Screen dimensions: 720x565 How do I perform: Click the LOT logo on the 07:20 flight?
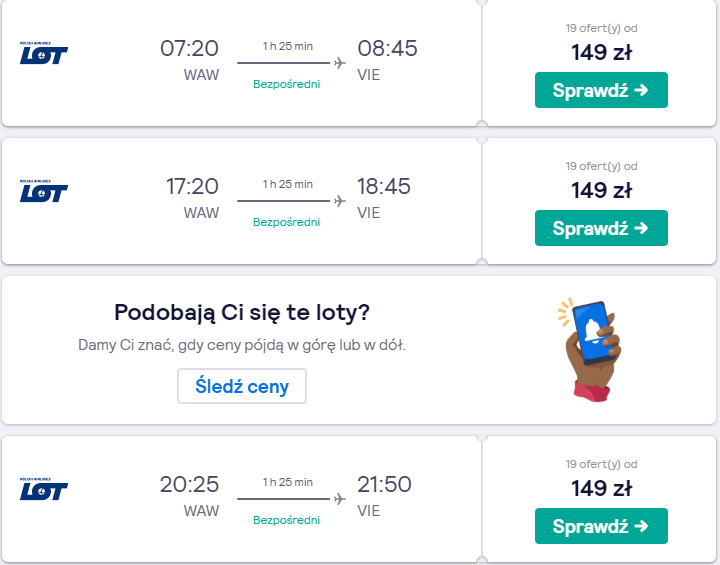pyautogui.click(x=44, y=53)
